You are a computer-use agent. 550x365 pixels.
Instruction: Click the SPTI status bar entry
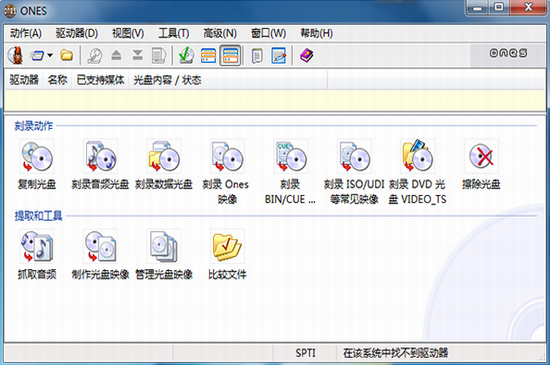click(305, 353)
